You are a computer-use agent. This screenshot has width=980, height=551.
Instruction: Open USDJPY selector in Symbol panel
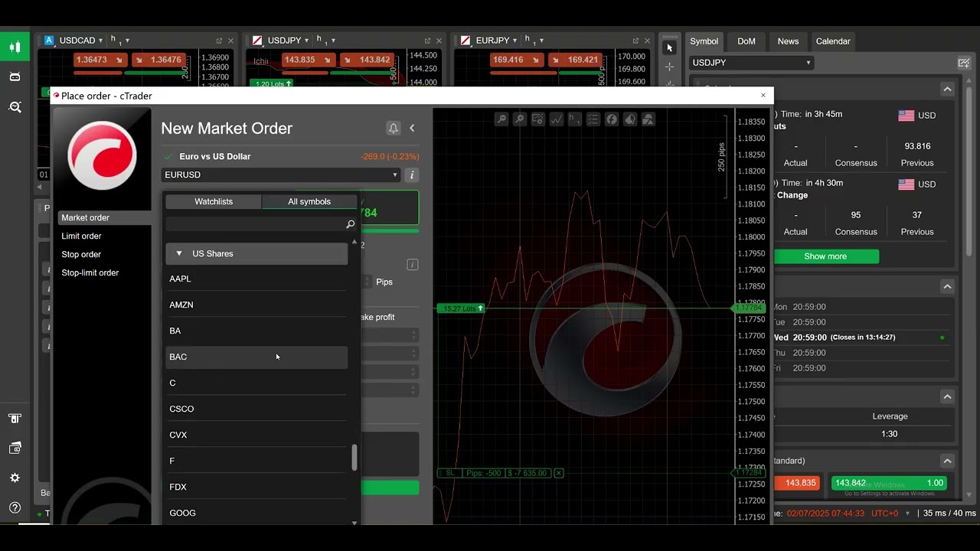click(751, 63)
